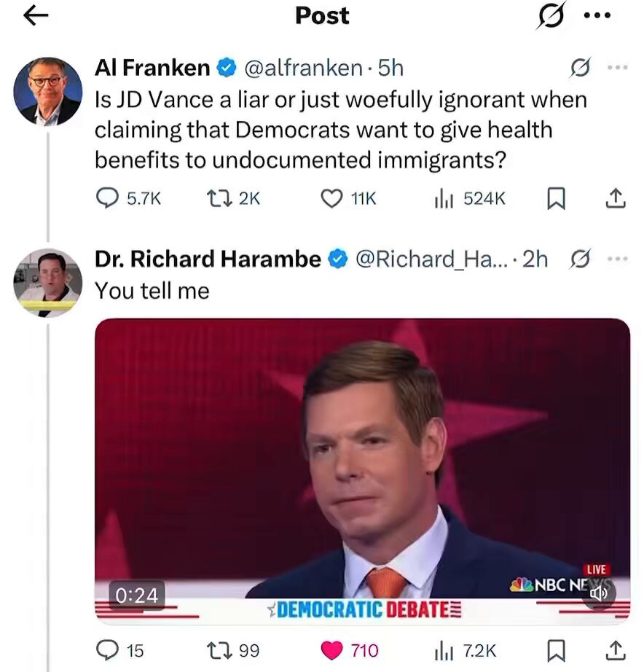Viewport: 644px width, 672px height.
Task: Reply to Al Franken's post
Action: [108, 198]
